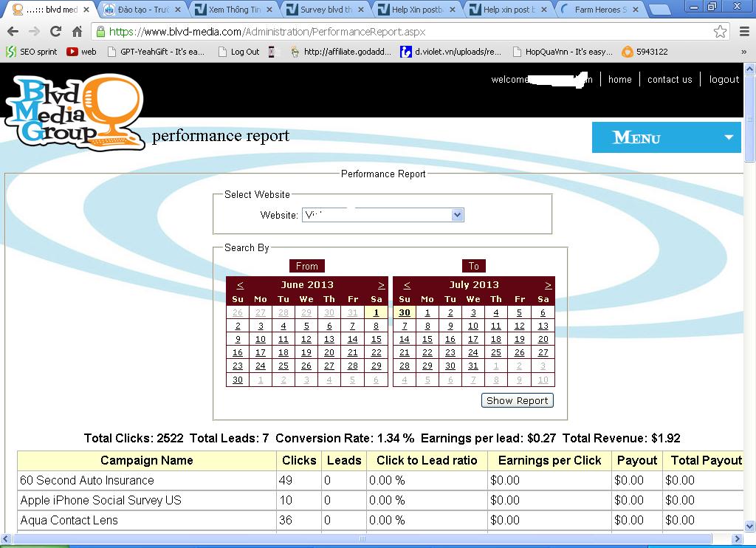Image resolution: width=756 pixels, height=548 pixels.
Task: Switch to Đào tạo browser tab
Action: (142, 9)
